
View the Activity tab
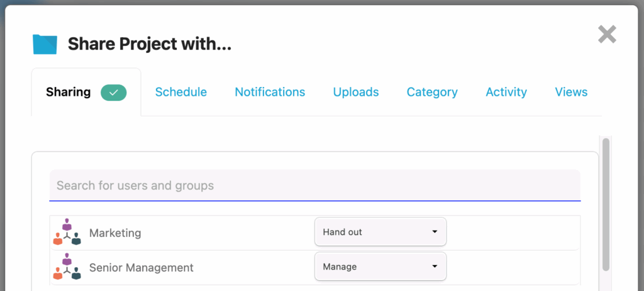506,92
